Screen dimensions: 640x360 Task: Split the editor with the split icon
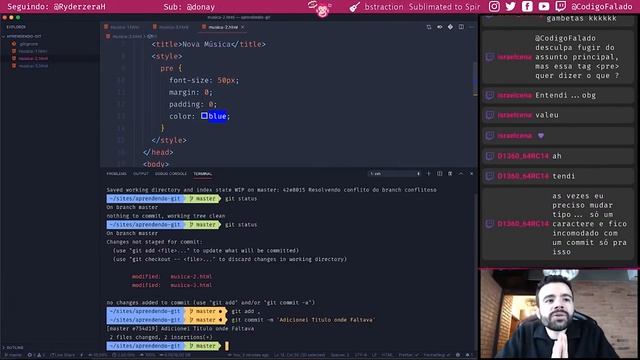pyautogui.click(x=461, y=27)
